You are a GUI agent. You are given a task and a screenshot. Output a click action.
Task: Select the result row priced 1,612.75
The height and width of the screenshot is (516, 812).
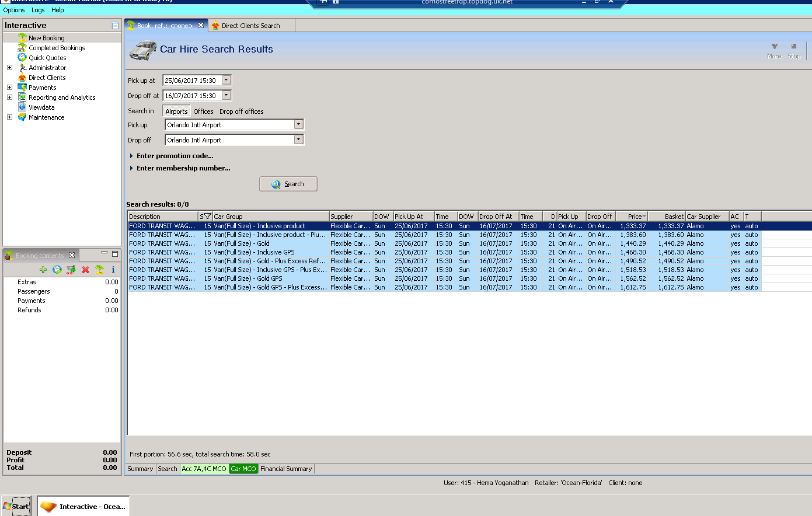click(444, 287)
